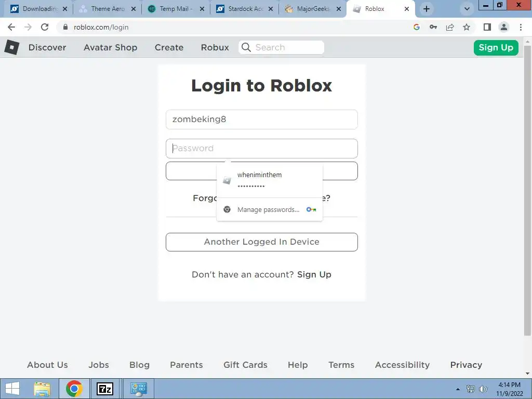Open Windows Start menu
Screen dimensions: 532x399
[x=12, y=389]
